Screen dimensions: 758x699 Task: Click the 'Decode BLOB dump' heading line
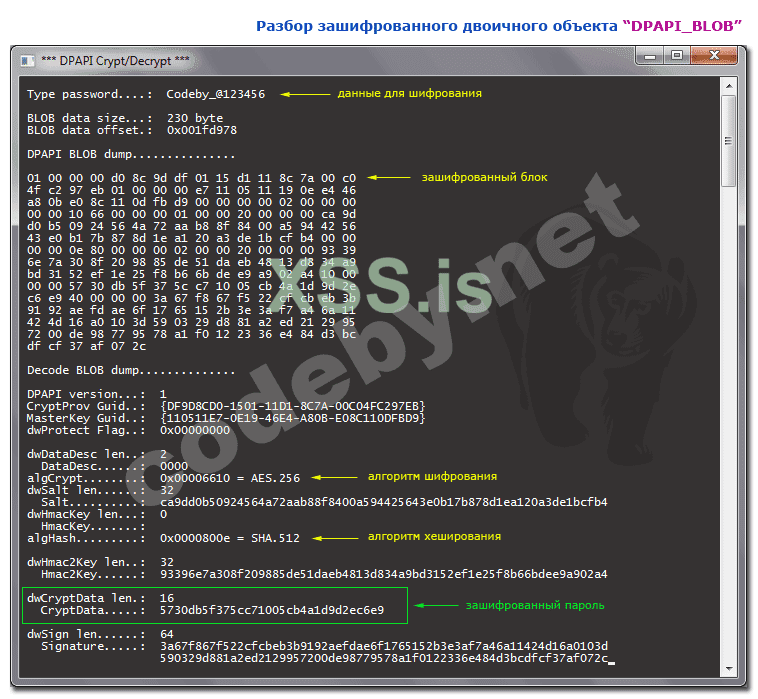pyautogui.click(x=131, y=370)
